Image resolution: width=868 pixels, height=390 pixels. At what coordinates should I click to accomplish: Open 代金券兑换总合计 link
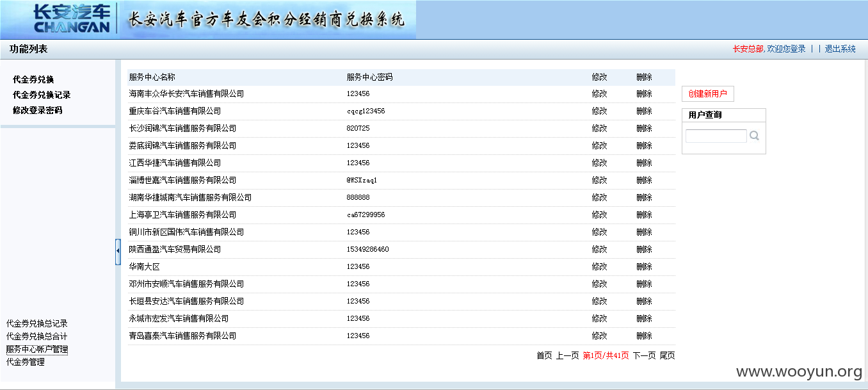(x=36, y=336)
